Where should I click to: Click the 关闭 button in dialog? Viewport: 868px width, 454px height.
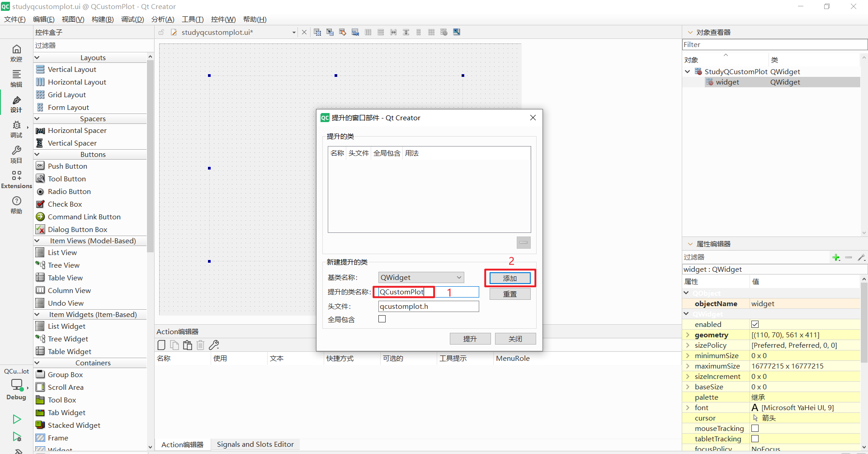point(515,339)
